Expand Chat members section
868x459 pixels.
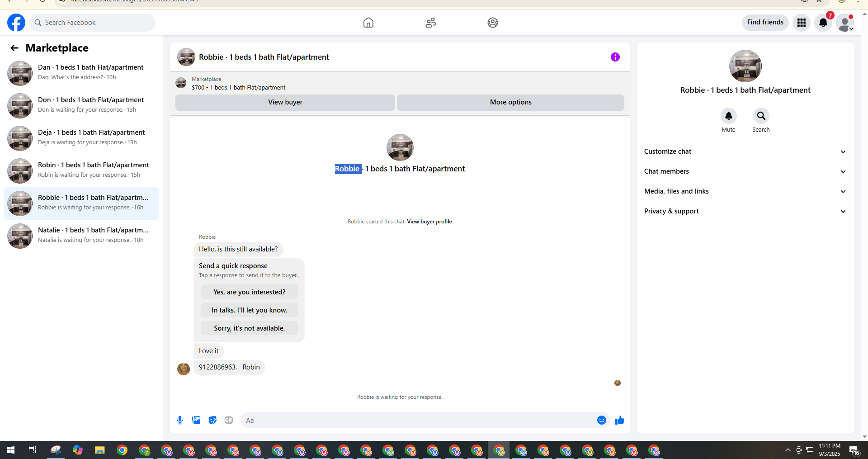point(745,171)
